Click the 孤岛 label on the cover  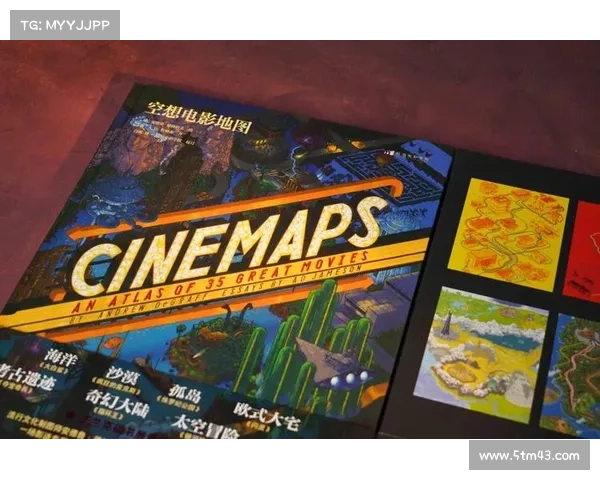pos(185,393)
